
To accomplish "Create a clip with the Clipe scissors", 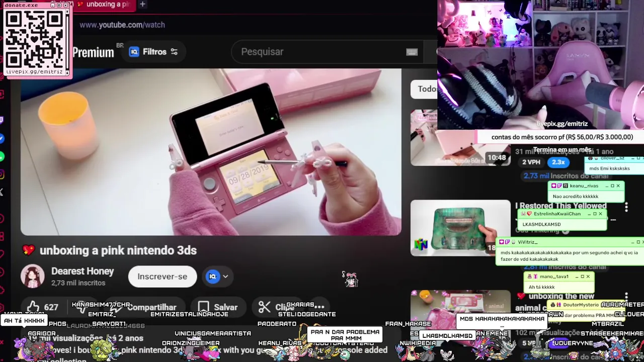I will click(x=276, y=307).
